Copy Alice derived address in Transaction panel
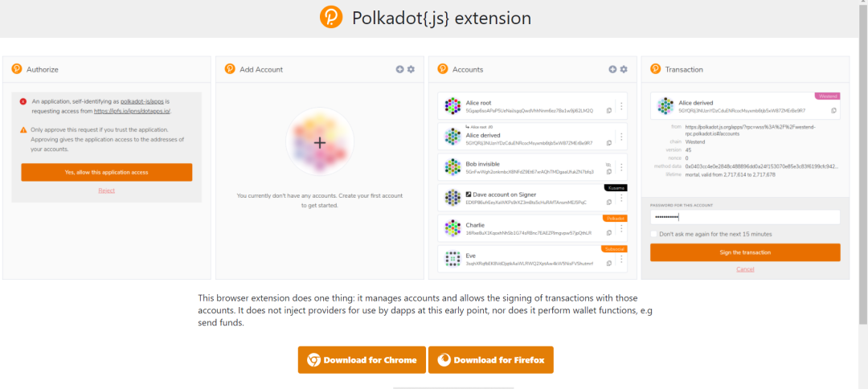The image size is (868, 389). [x=833, y=110]
